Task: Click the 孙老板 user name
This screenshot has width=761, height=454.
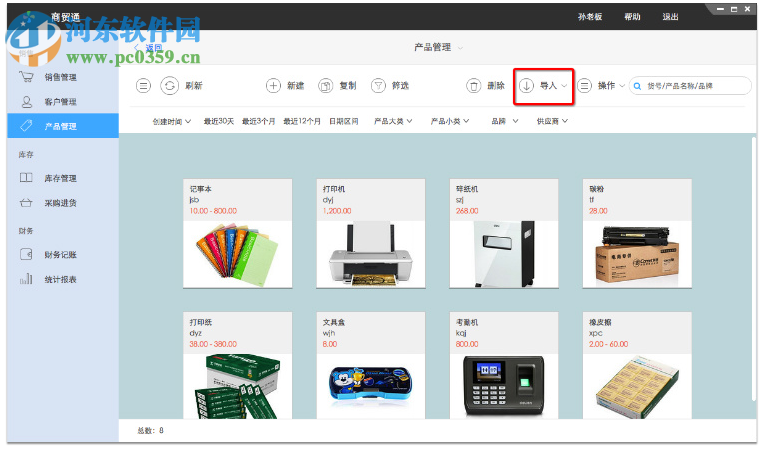Action: [590, 17]
